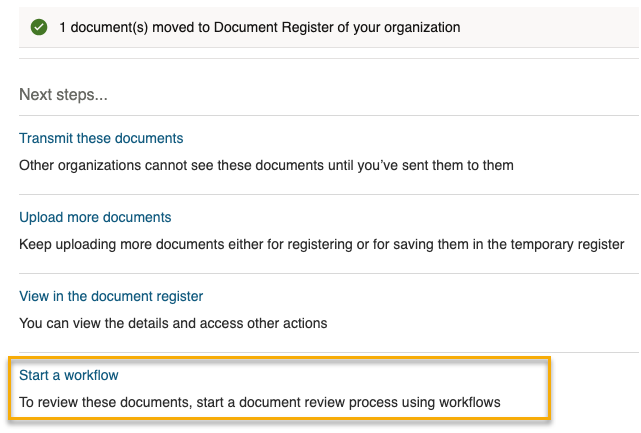Click the documents moved confirmation message

[x=260, y=27]
